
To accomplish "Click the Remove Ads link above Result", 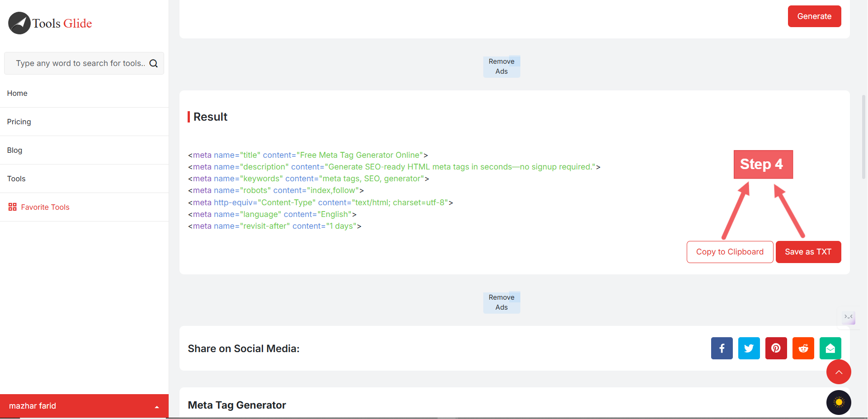I will (501, 66).
